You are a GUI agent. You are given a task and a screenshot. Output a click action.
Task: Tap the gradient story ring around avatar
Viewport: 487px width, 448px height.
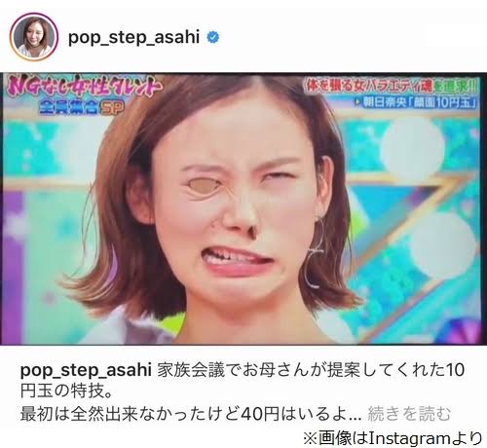34,37
